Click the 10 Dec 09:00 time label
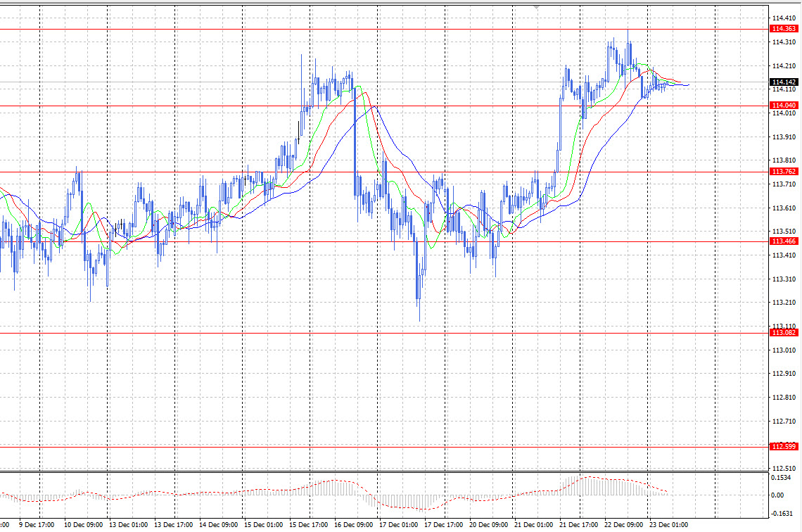The height and width of the screenshot is (532, 802). coord(84,525)
